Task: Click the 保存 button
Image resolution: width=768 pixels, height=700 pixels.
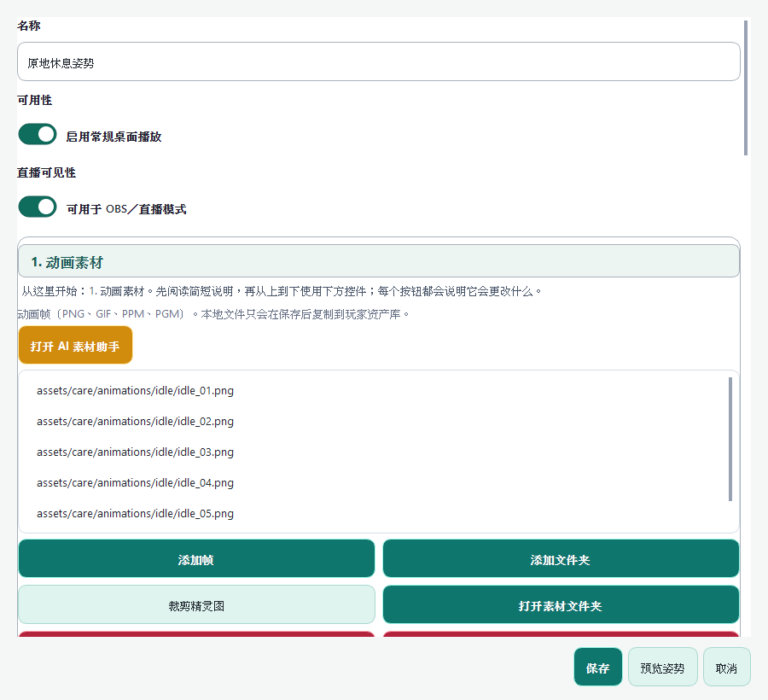Action: coord(598,668)
